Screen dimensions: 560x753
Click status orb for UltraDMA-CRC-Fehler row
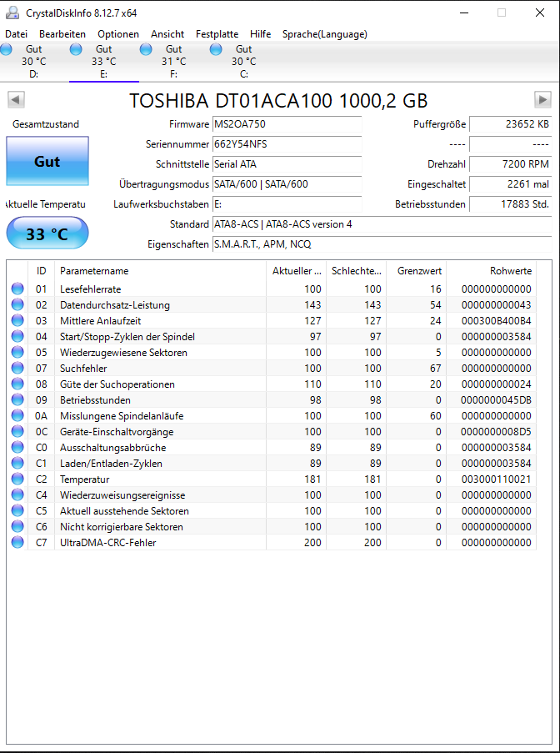[17, 543]
